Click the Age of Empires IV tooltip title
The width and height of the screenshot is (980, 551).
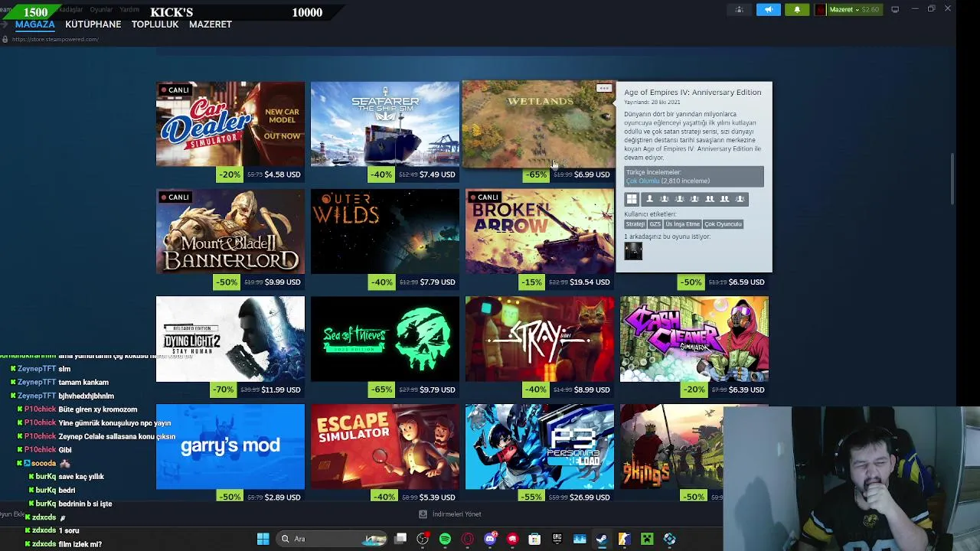(692, 93)
